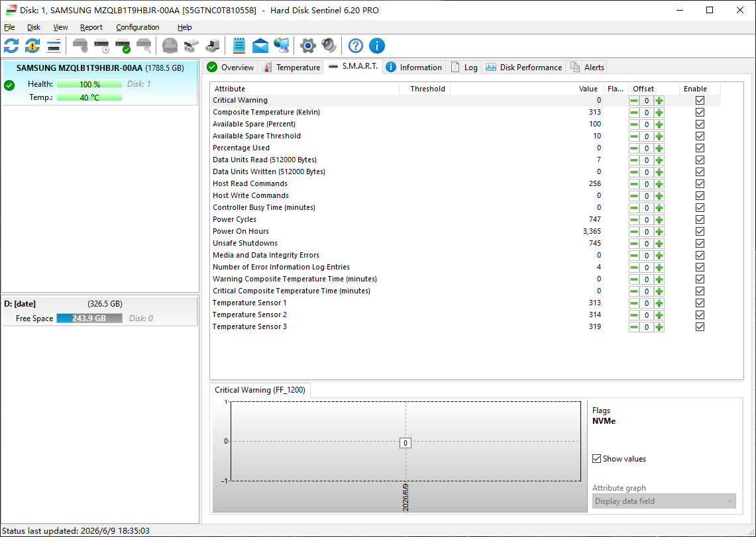Image resolution: width=756 pixels, height=537 pixels.
Task: Open the View menu
Action: click(x=60, y=27)
